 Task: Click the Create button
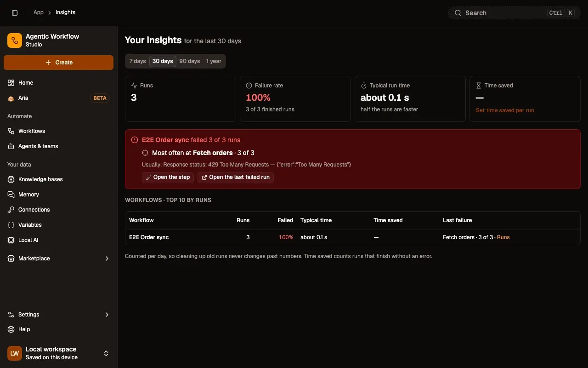tap(58, 63)
